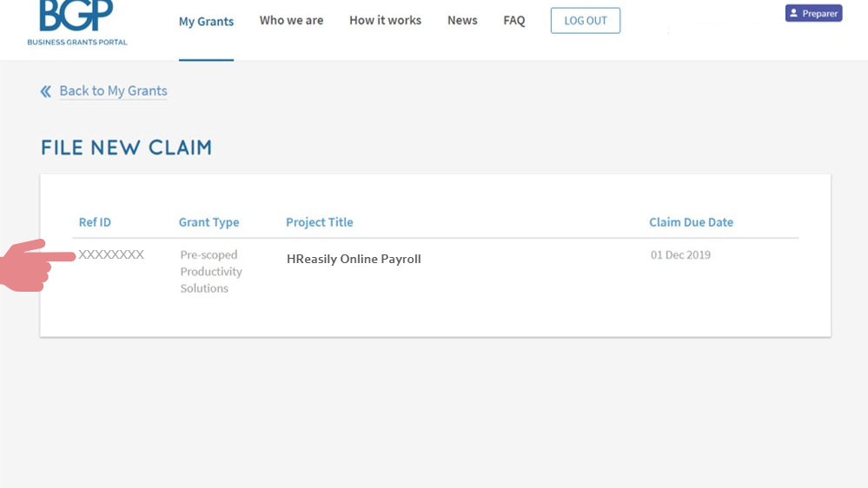Image resolution: width=868 pixels, height=488 pixels.
Task: Click the pink pointing hand icon
Action: pyautogui.click(x=37, y=266)
